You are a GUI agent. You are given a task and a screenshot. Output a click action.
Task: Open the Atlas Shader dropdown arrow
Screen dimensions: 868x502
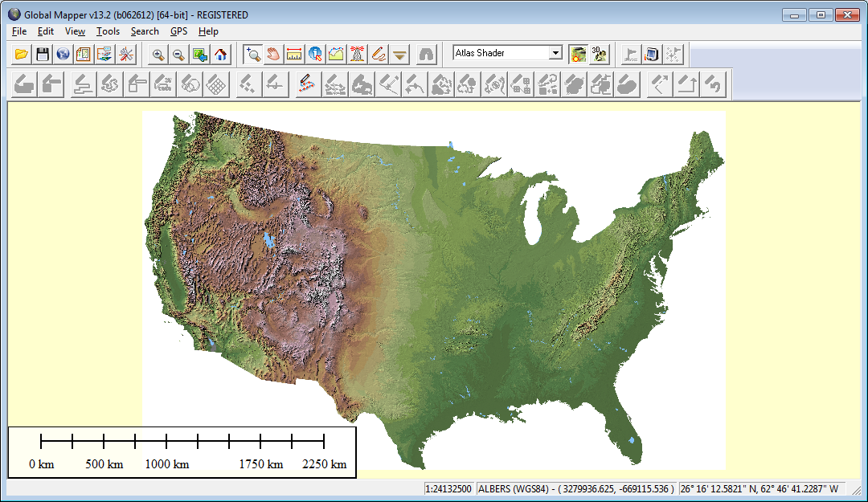(x=555, y=53)
